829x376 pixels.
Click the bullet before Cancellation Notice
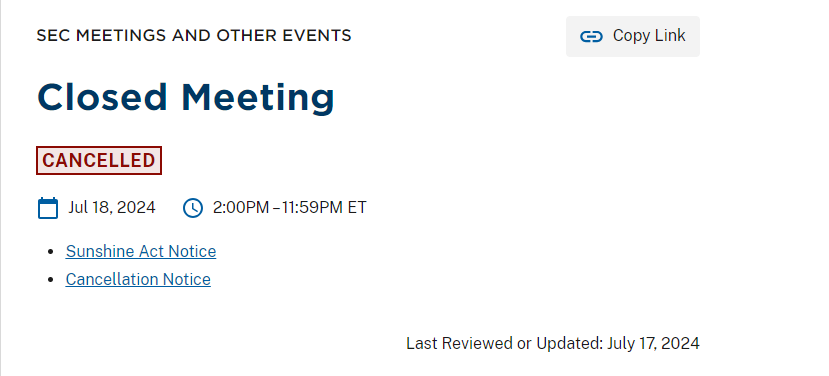51,280
